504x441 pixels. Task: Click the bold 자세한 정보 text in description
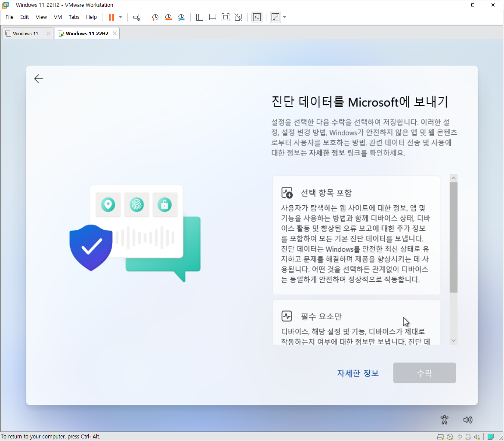[327, 153]
